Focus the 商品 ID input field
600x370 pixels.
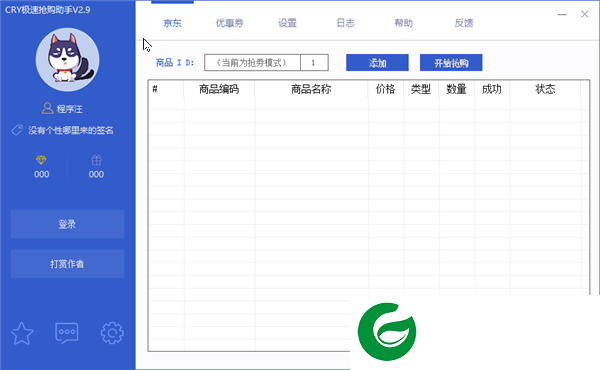pyautogui.click(x=252, y=62)
